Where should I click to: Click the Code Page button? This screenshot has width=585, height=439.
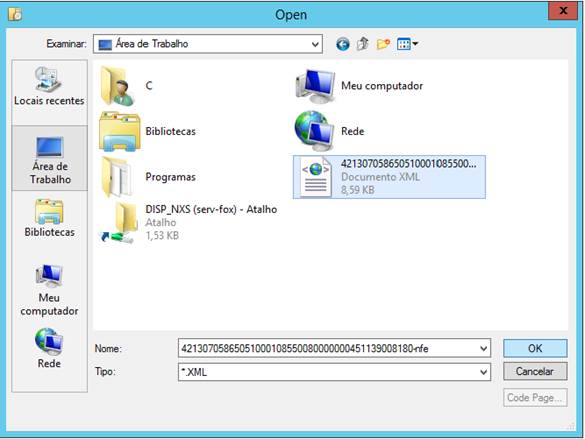[535, 398]
